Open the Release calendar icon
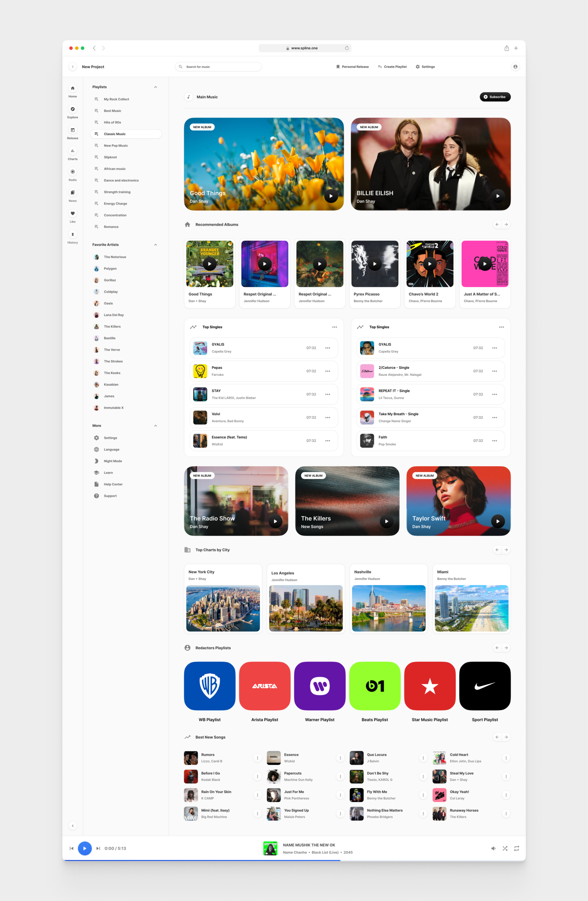The height and width of the screenshot is (901, 588). pos(73,130)
